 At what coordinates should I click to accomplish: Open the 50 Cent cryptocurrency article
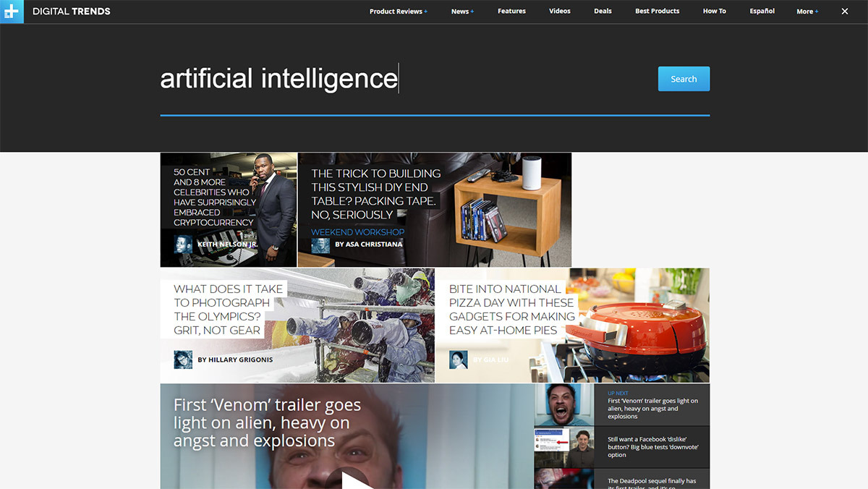215,197
